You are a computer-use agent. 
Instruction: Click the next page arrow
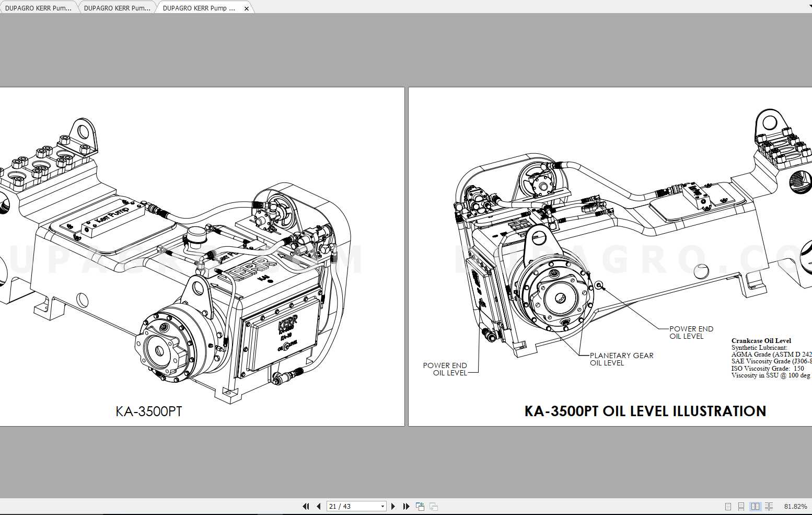[x=393, y=506]
